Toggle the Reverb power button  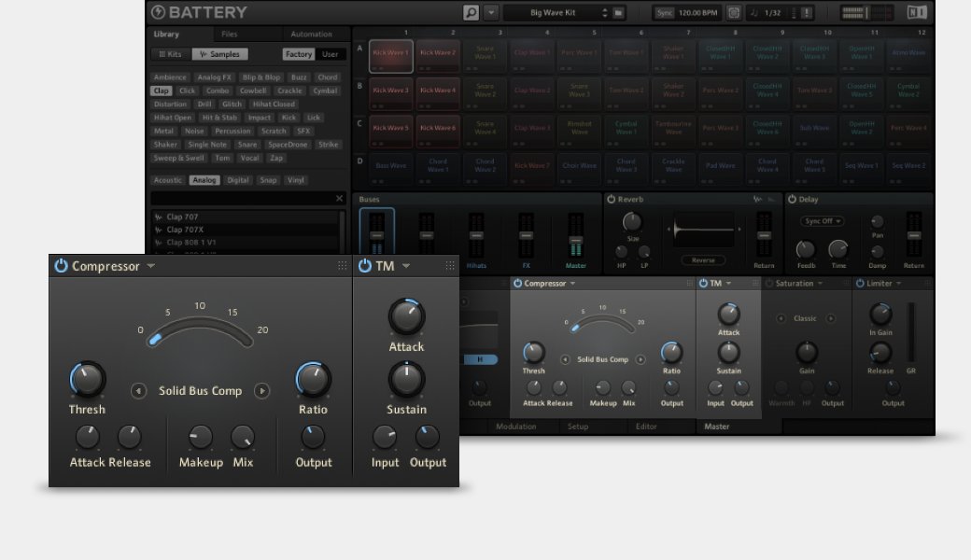click(612, 199)
